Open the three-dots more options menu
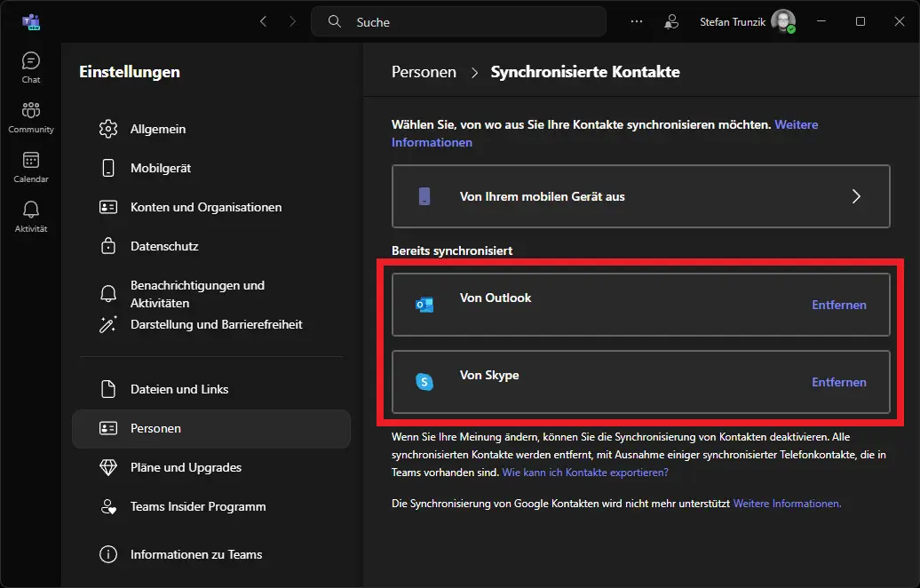This screenshot has height=588, width=920. [637, 21]
